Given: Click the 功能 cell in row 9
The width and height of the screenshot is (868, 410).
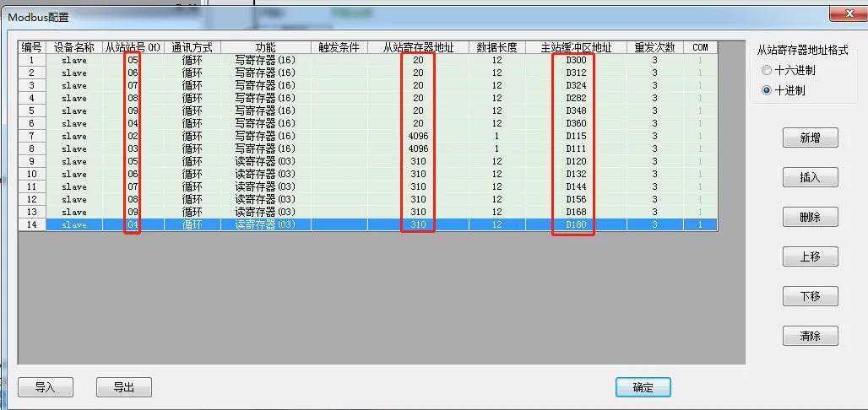Looking at the screenshot, I should coord(265,161).
